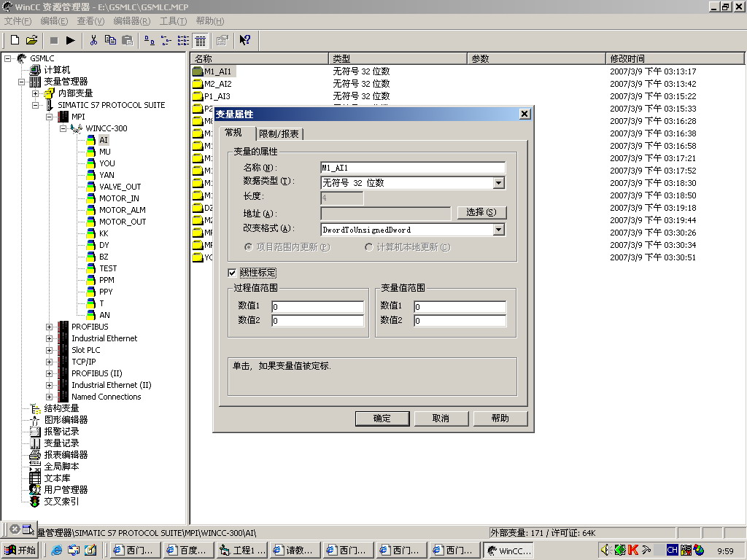Image resolution: width=747 pixels, height=560 pixels.
Task: Open the 用户管理器 editor
Action: [x=66, y=489]
